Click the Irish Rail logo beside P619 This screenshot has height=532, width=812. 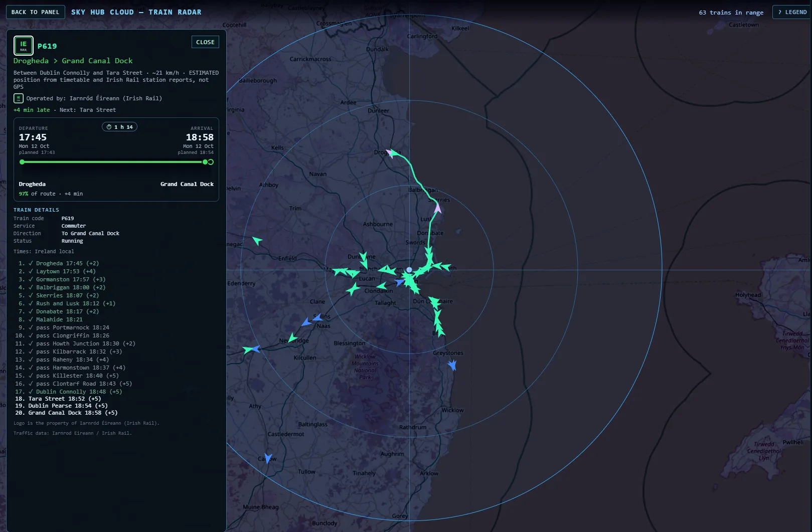pos(23,46)
